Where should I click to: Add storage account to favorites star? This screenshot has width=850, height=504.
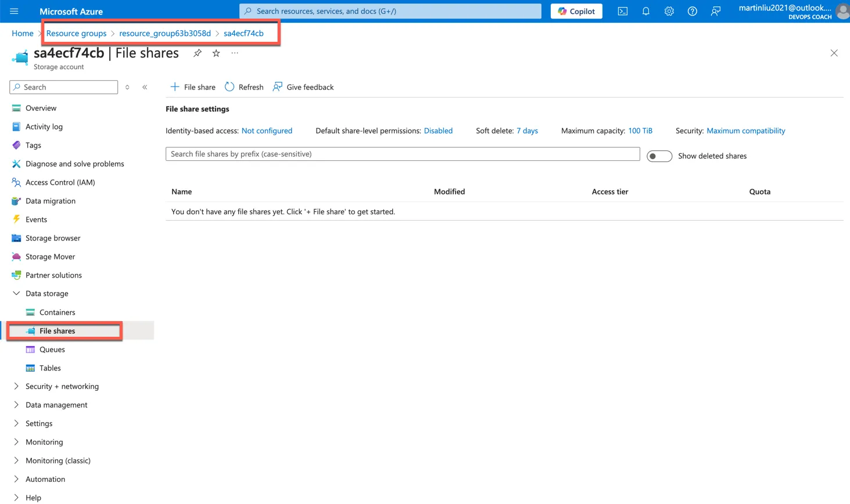pyautogui.click(x=216, y=53)
